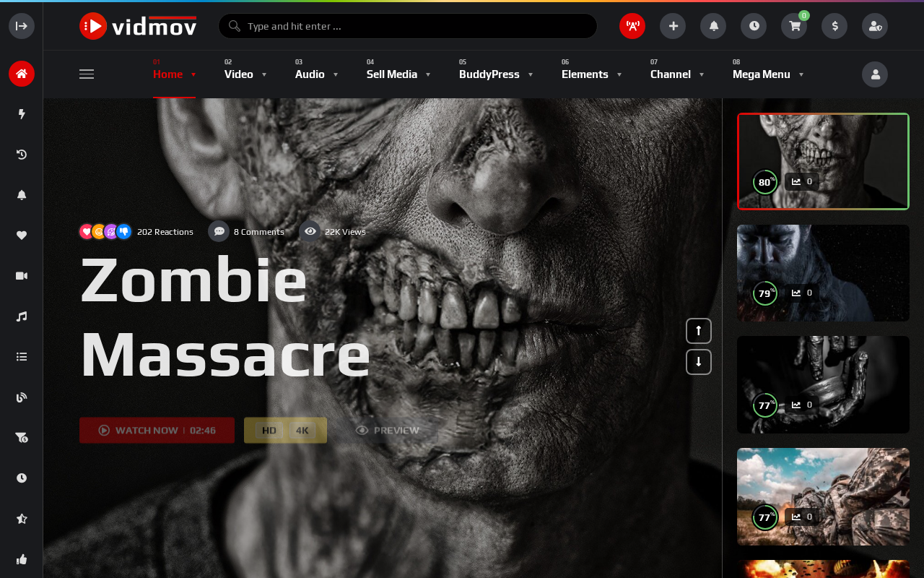Expand the Video dropdown arrow
This screenshot has width=924, height=578.
(264, 74)
